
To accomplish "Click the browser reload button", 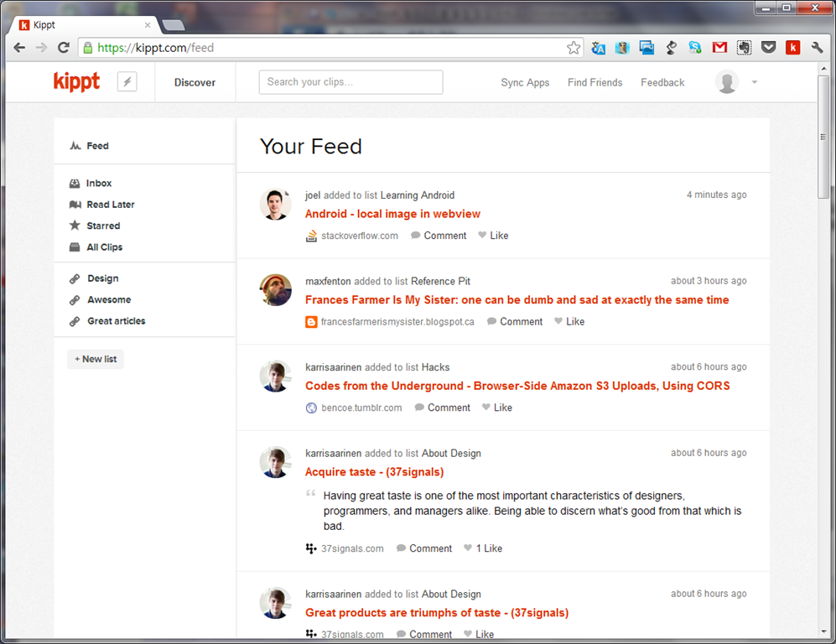I will (64, 48).
